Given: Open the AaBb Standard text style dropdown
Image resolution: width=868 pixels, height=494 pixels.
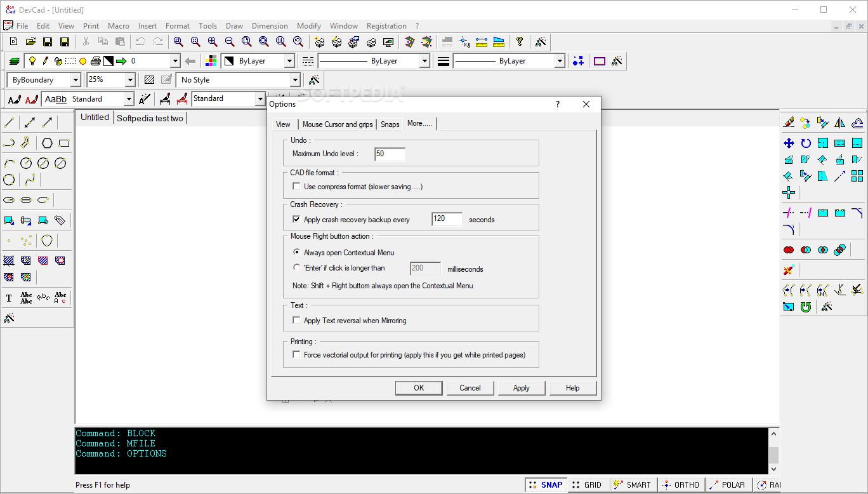Looking at the screenshot, I should tap(129, 99).
